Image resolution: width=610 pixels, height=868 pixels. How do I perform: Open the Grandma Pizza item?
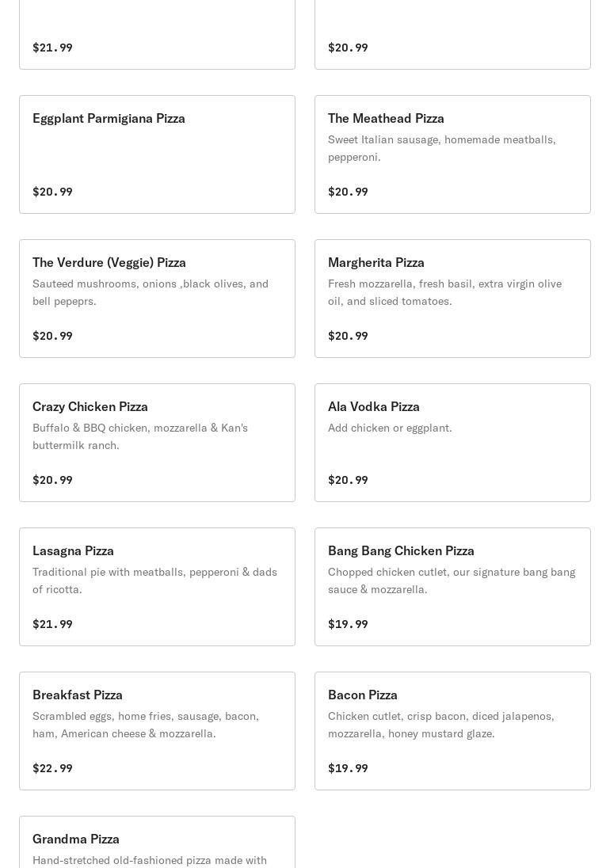click(157, 842)
